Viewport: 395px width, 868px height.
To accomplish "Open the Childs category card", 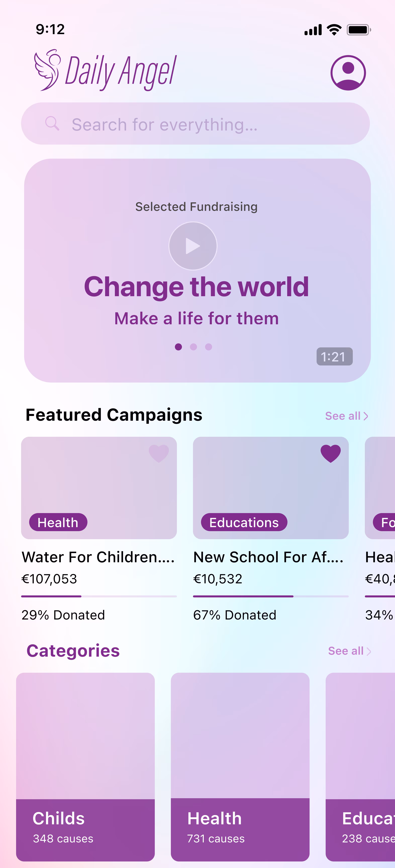I will (85, 767).
